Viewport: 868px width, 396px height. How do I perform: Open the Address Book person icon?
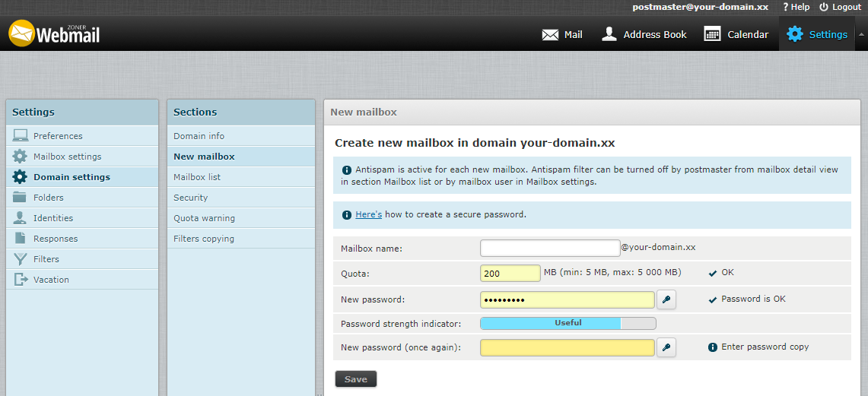pos(609,34)
